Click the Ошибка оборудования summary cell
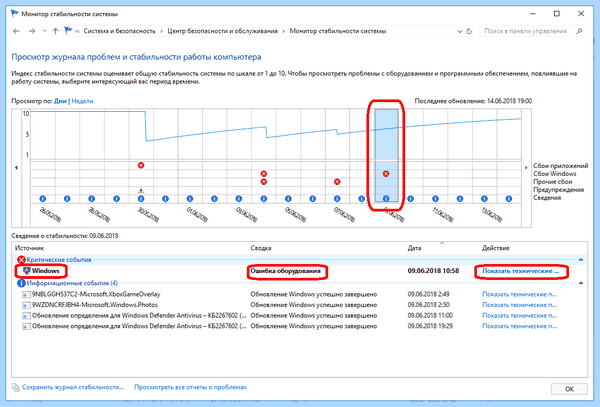The image size is (600, 407). click(x=285, y=271)
